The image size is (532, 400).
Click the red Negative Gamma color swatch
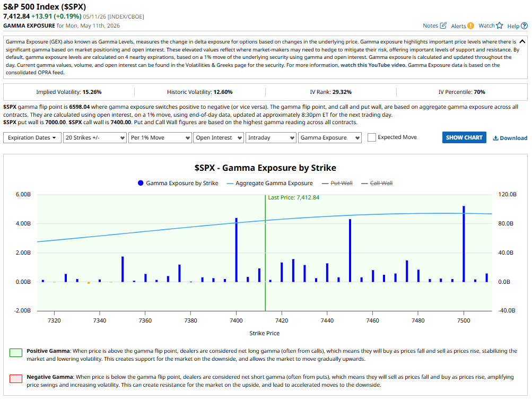click(x=16, y=379)
